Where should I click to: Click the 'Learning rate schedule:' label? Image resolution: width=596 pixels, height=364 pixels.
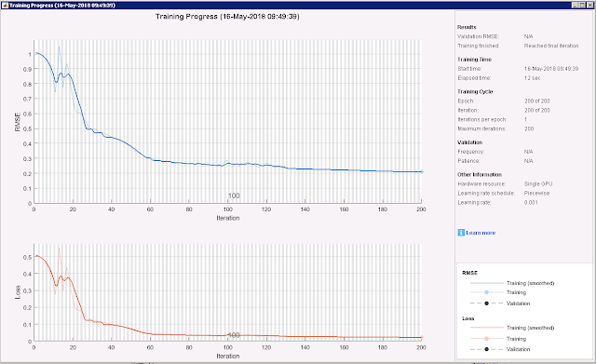pos(486,193)
